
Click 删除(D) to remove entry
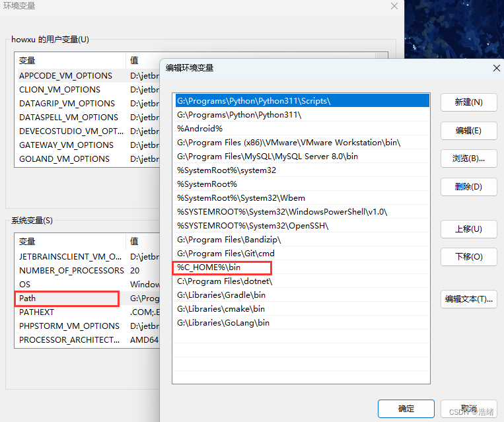click(468, 187)
